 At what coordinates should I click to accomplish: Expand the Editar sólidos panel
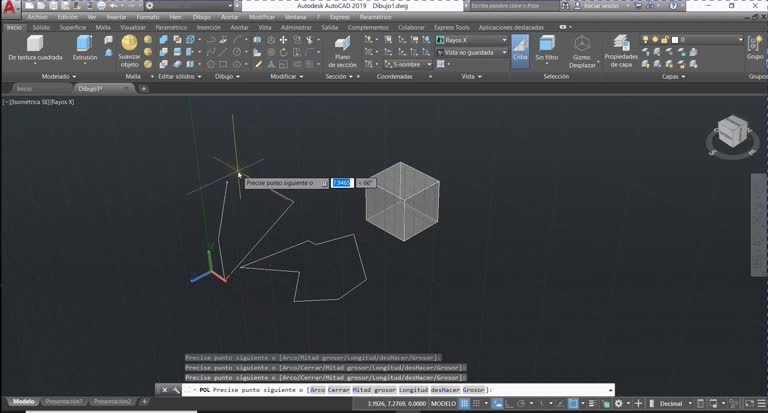pos(179,76)
